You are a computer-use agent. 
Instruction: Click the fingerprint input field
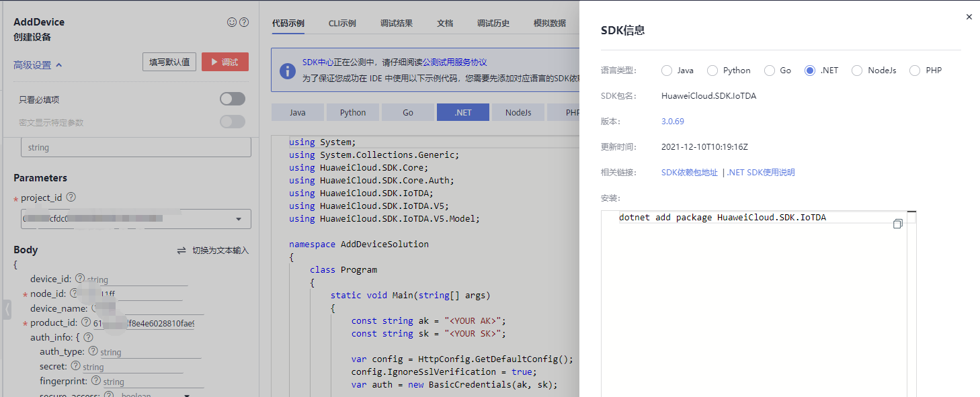pos(153,382)
